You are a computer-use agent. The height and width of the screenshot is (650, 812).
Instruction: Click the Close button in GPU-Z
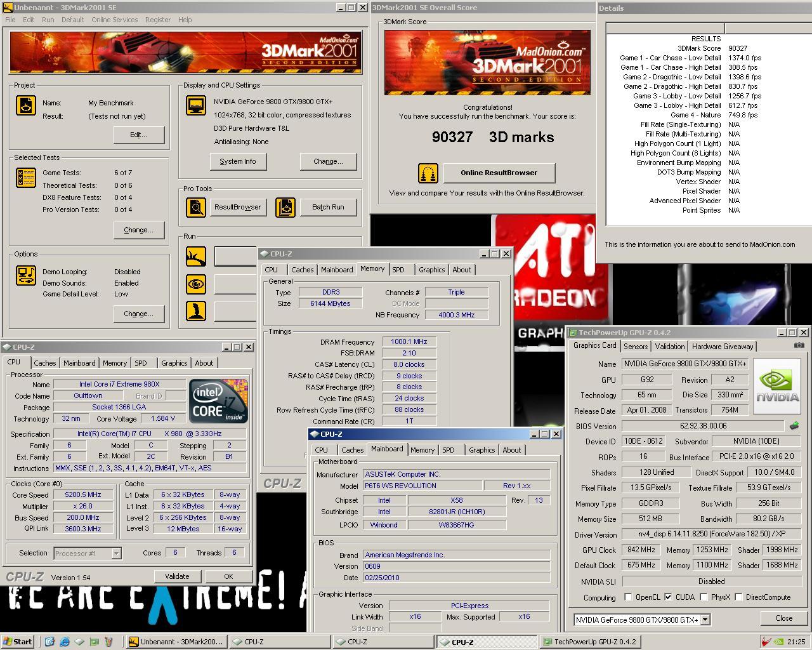coord(783,618)
